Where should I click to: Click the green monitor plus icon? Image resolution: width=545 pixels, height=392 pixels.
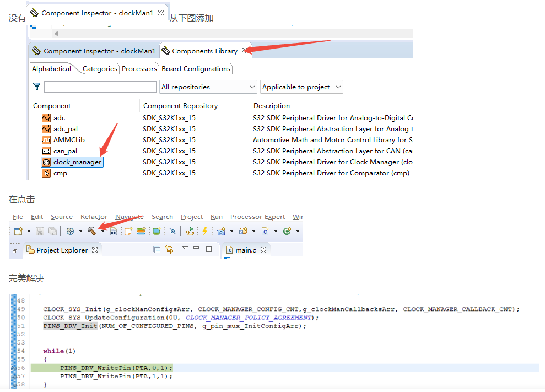coord(157,231)
